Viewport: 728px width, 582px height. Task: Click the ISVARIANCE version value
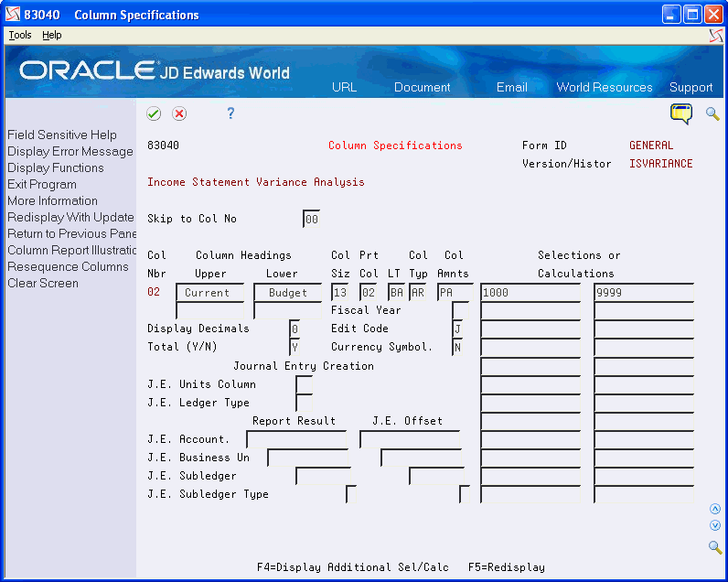660,164
